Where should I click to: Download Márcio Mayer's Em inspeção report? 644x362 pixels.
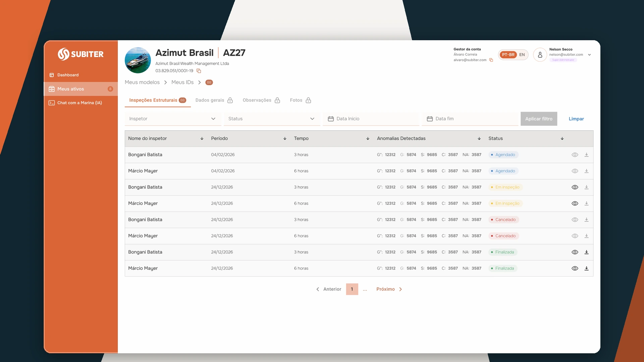pyautogui.click(x=586, y=203)
